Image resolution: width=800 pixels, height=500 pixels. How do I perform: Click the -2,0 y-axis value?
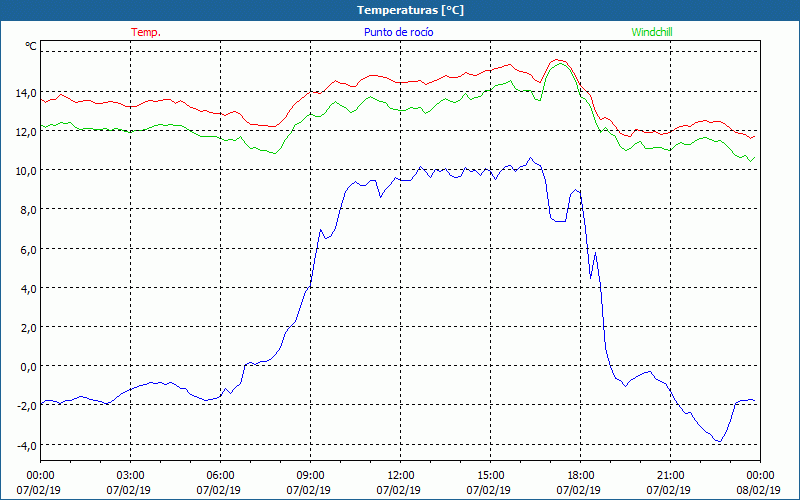pyautogui.click(x=28, y=406)
